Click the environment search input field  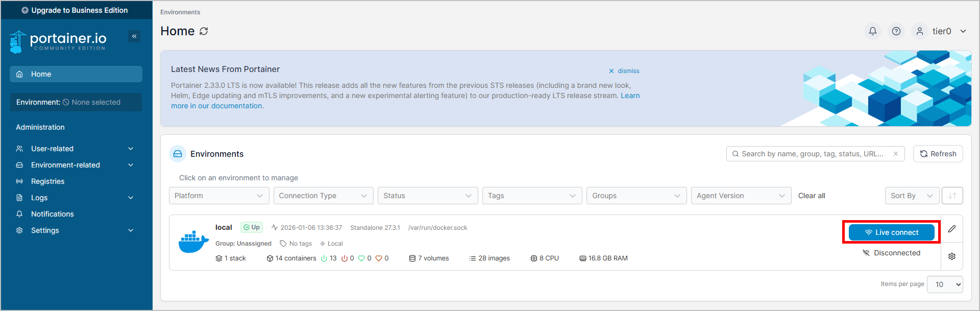[812, 154]
